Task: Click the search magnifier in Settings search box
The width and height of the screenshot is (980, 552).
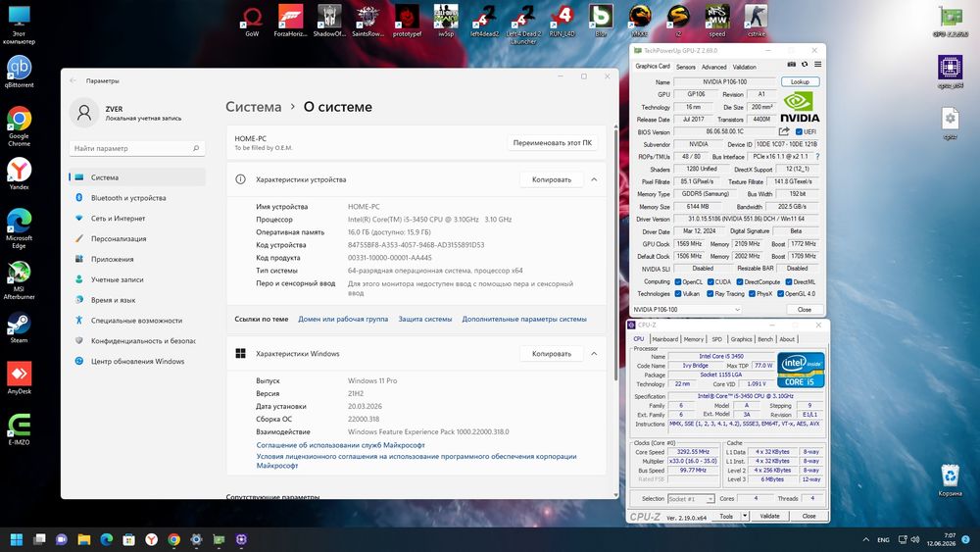Action: (196, 148)
